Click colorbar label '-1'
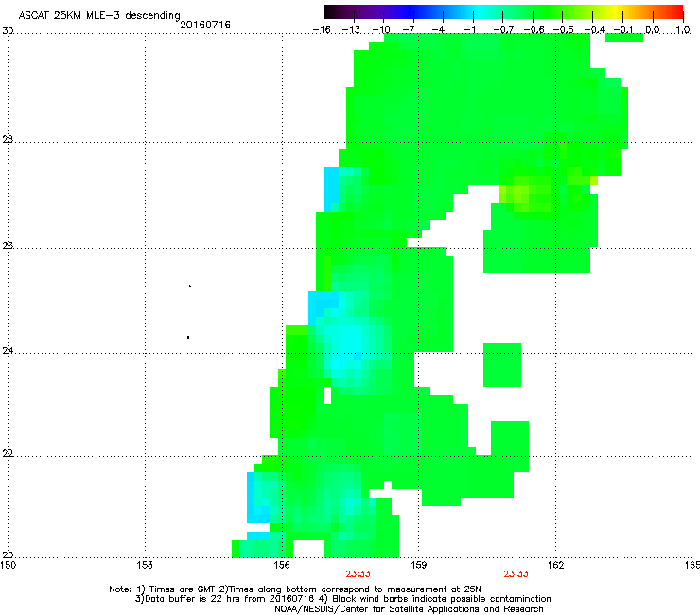The image size is (700, 615). pos(469,30)
